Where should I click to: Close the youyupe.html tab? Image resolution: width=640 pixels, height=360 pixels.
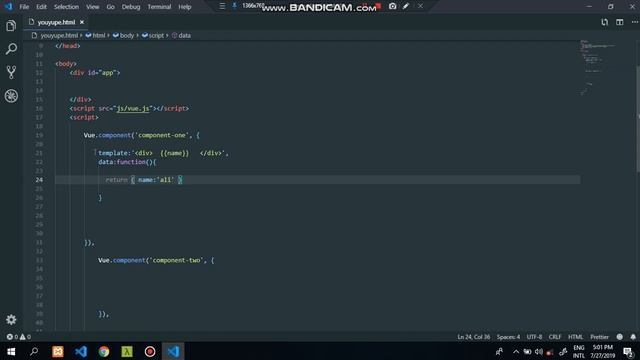[82, 22]
